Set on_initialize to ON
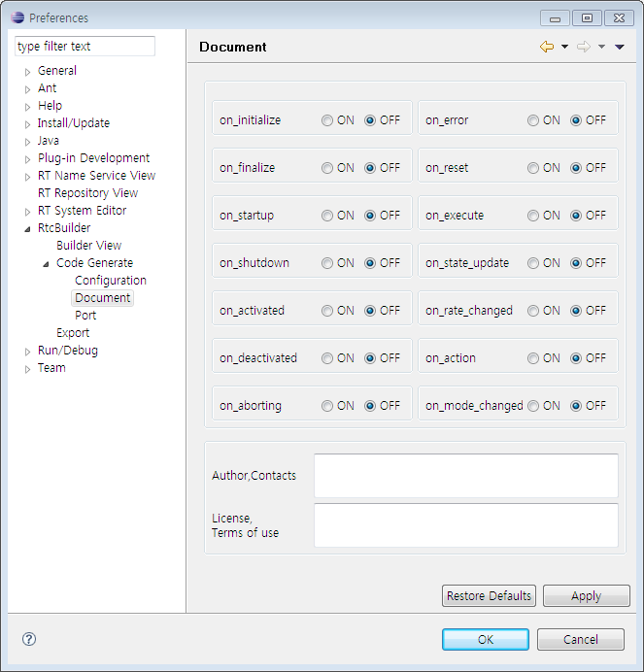644x672 pixels. (327, 120)
